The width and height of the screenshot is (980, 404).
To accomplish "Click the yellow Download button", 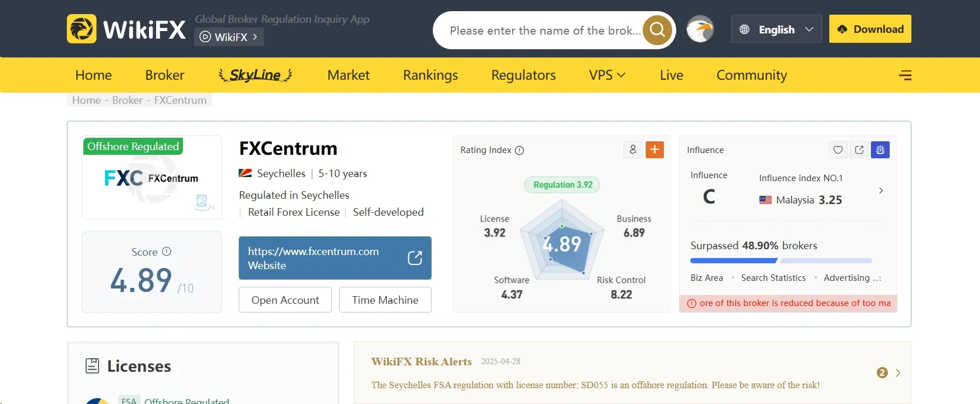I will point(870,29).
